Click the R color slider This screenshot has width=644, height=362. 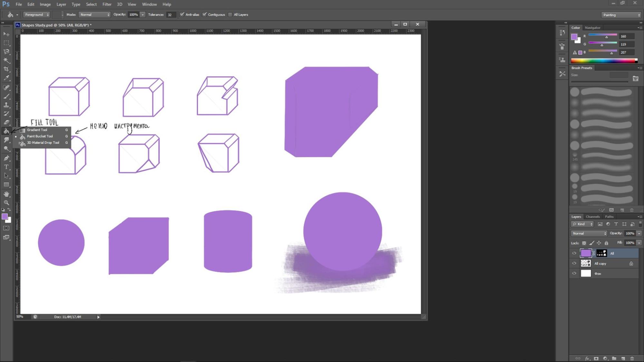(x=603, y=35)
